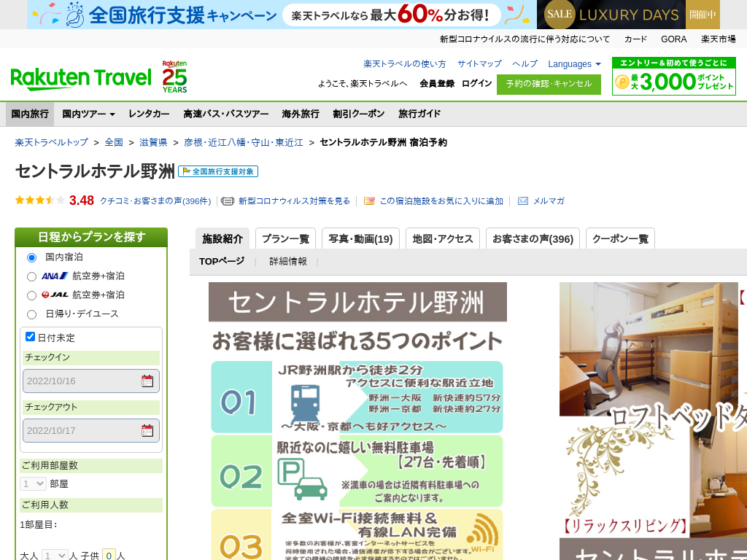This screenshot has height=560, width=747.
Task: Open 楽天トラベルの使い方 link
Action: point(405,64)
